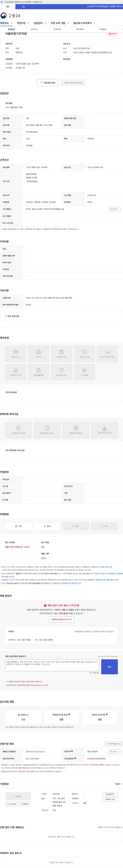Click the 근무시간 협의가능 tag
Viewport: 123px width, 868px height.
[32, 181]
